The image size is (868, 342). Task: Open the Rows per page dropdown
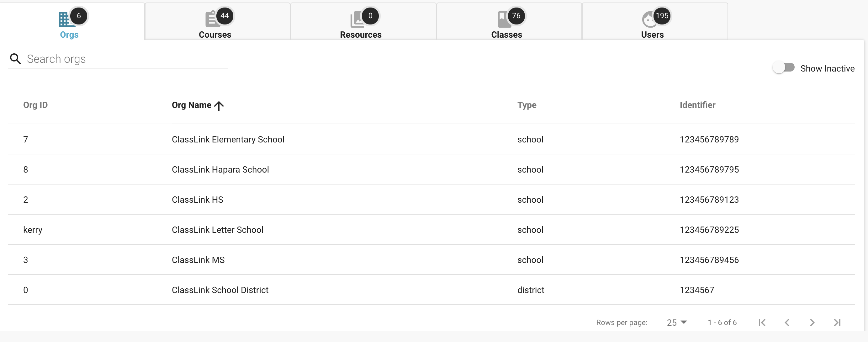(676, 323)
